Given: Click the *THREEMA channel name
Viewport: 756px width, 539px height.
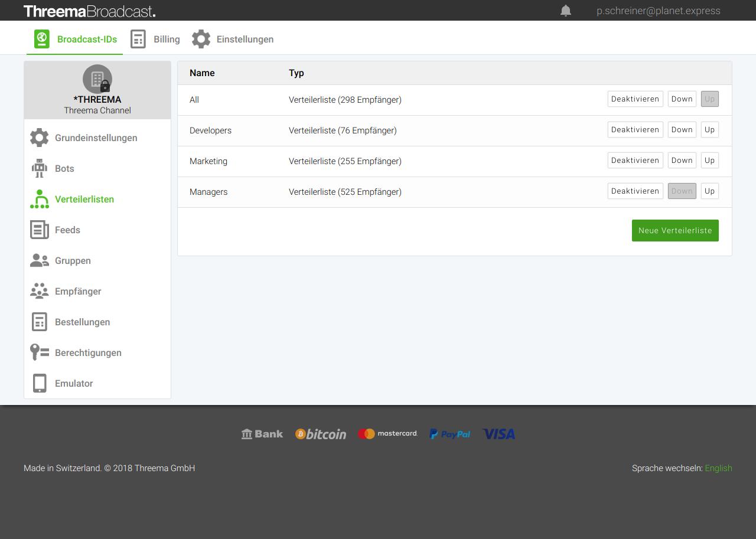Looking at the screenshot, I should tap(97, 100).
